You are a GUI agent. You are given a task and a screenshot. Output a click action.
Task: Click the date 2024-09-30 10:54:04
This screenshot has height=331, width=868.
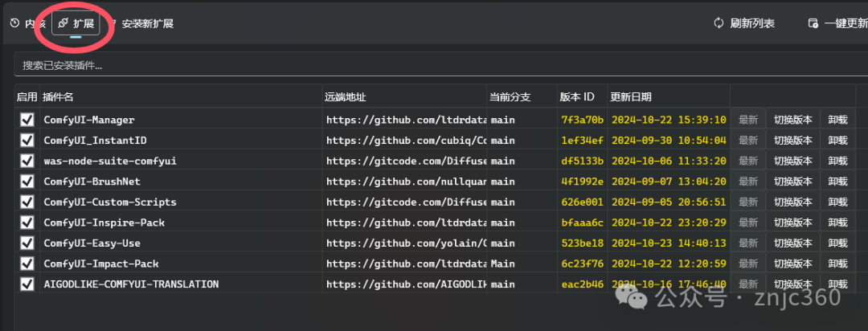tap(669, 140)
